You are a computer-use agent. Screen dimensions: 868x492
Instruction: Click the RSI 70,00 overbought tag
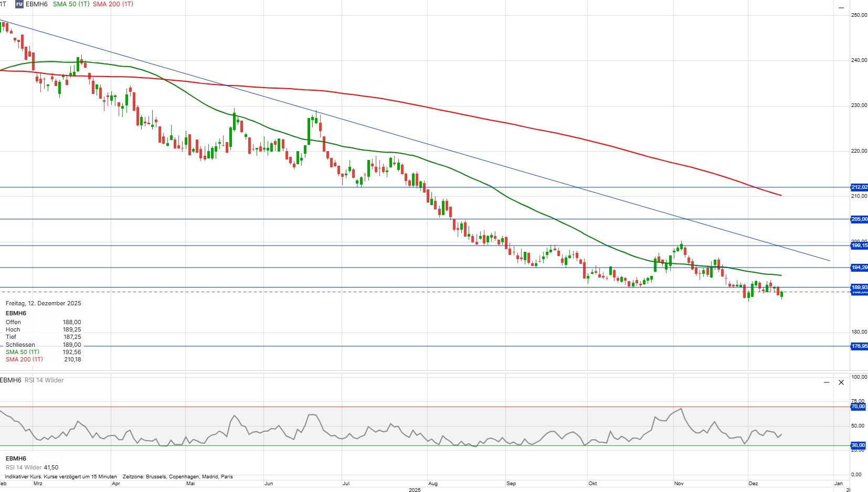858,407
